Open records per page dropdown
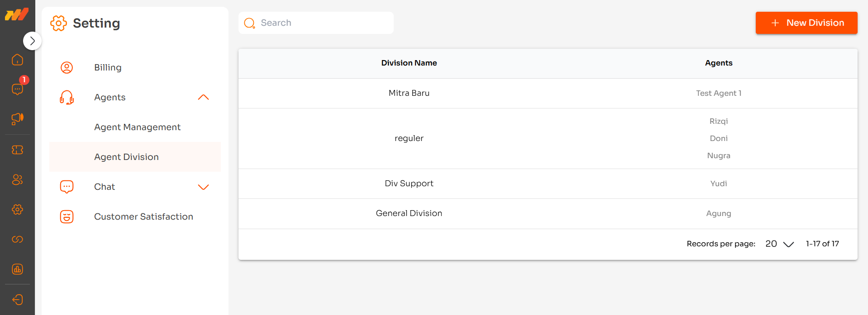The width and height of the screenshot is (868, 315). pyautogui.click(x=779, y=244)
